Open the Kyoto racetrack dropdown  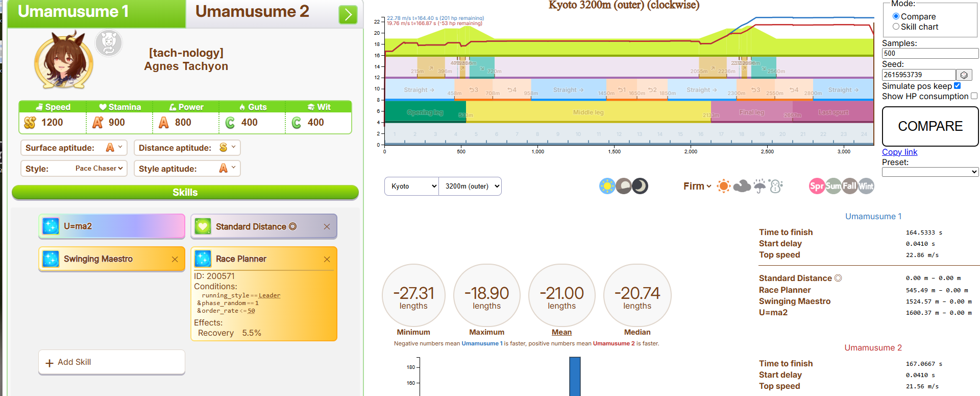[x=411, y=186]
